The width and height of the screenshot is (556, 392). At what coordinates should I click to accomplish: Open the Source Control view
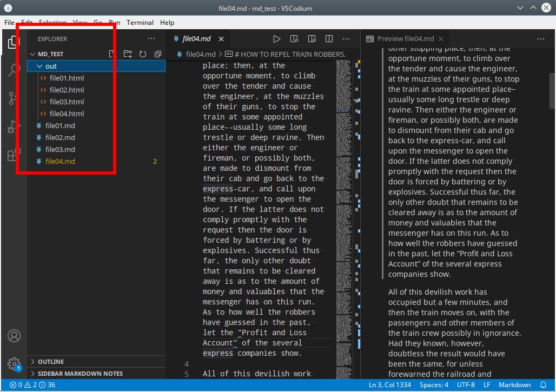tap(14, 98)
